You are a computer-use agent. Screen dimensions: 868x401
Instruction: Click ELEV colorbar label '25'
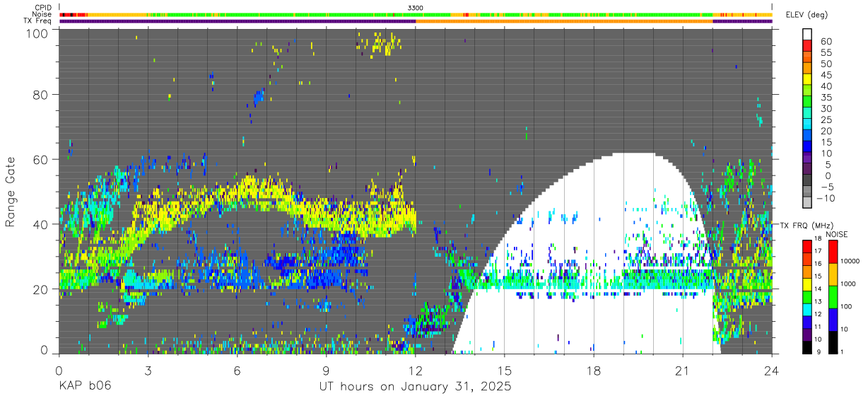tap(825, 120)
